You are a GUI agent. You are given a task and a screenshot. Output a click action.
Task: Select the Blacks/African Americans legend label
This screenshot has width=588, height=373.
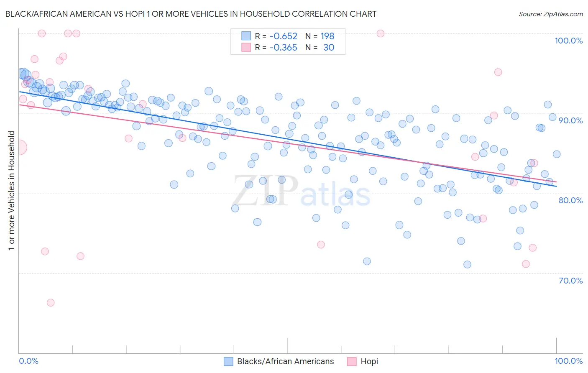coord(286,361)
